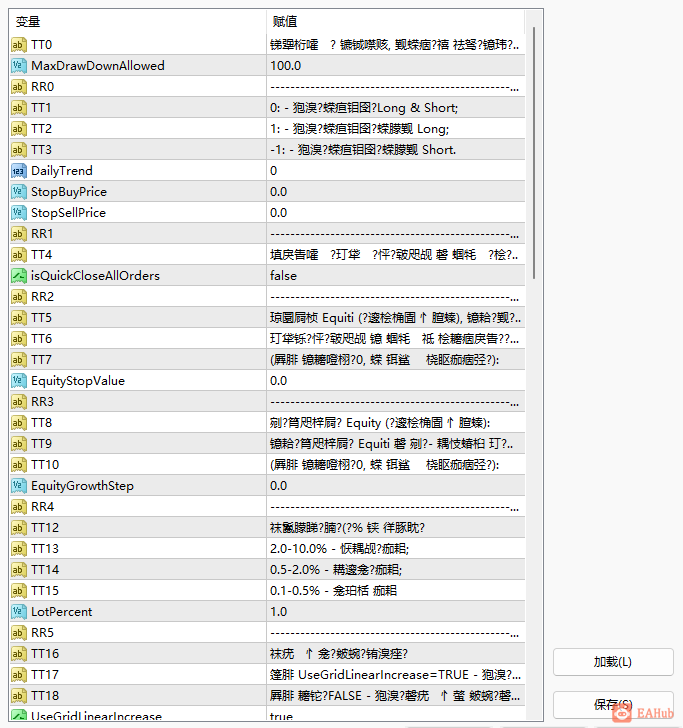
Task: Select the 'StopSellPrice' variable name
Action: click(68, 213)
